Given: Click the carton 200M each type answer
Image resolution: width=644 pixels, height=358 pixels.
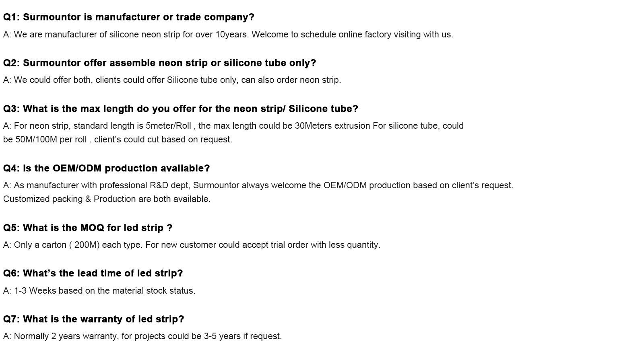Looking at the screenshot, I should 192,245.
